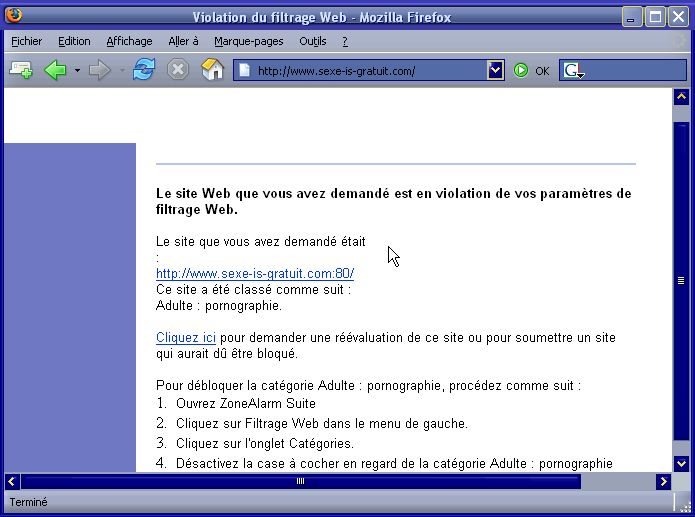Click the page icon in address bar
This screenshot has height=517, width=695.
[x=245, y=70]
